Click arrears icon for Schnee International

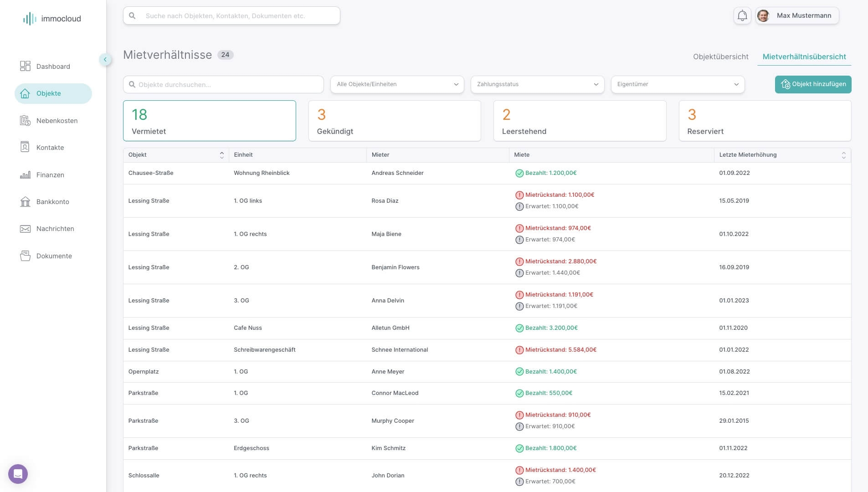[x=519, y=350]
